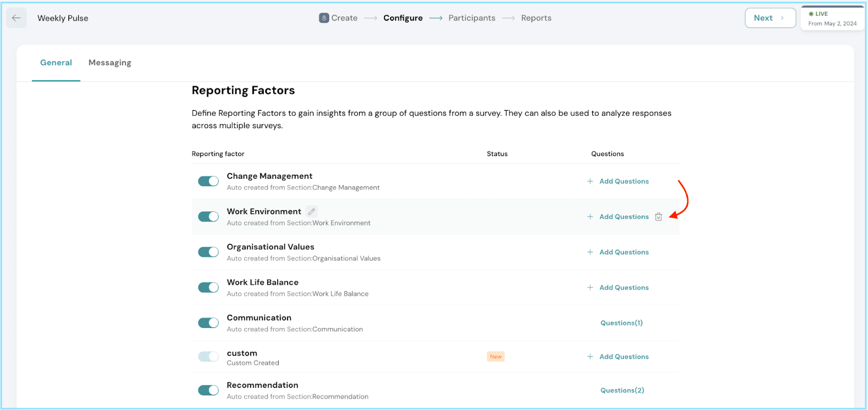The width and height of the screenshot is (868, 410).
Task: Click the pencil edit icon beside Work Environment
Action: coord(311,211)
